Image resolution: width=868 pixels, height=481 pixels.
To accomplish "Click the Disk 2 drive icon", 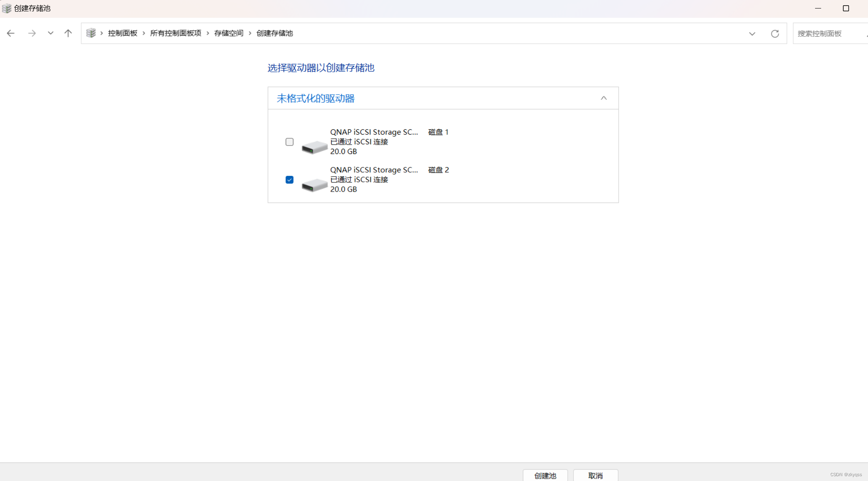I will tap(314, 184).
